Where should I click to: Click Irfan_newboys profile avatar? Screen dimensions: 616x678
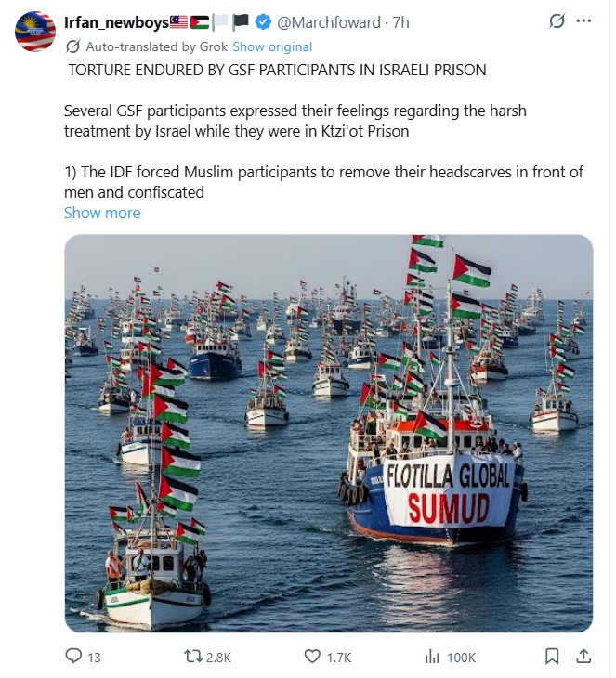35,32
